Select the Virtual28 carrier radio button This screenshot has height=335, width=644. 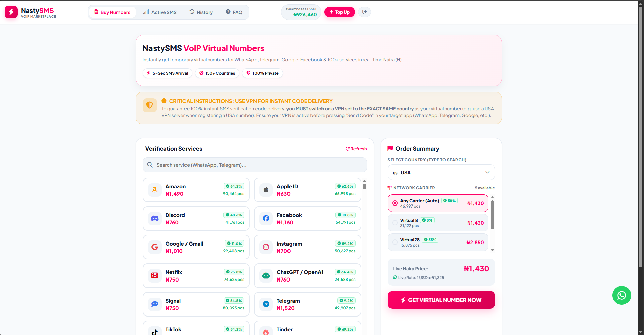[395, 242]
